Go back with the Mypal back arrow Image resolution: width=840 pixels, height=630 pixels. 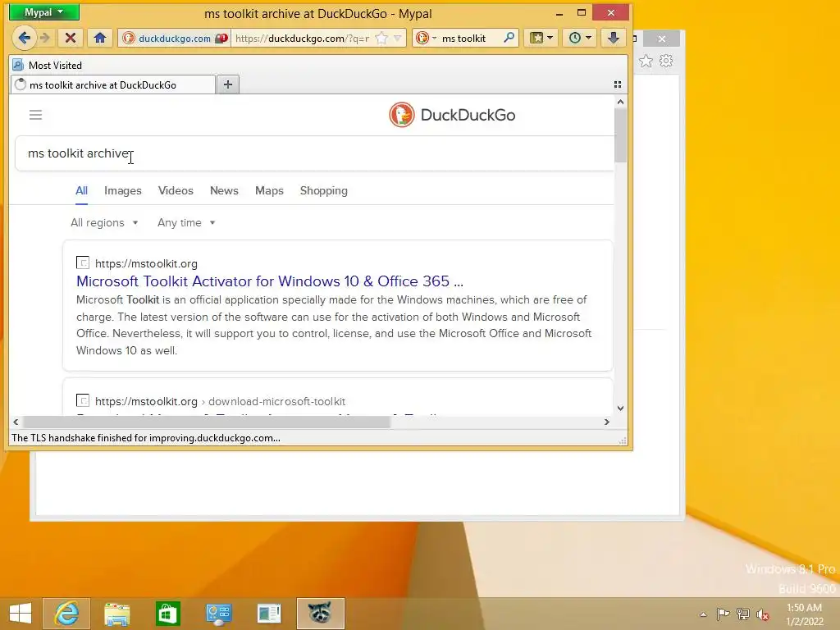pos(24,38)
